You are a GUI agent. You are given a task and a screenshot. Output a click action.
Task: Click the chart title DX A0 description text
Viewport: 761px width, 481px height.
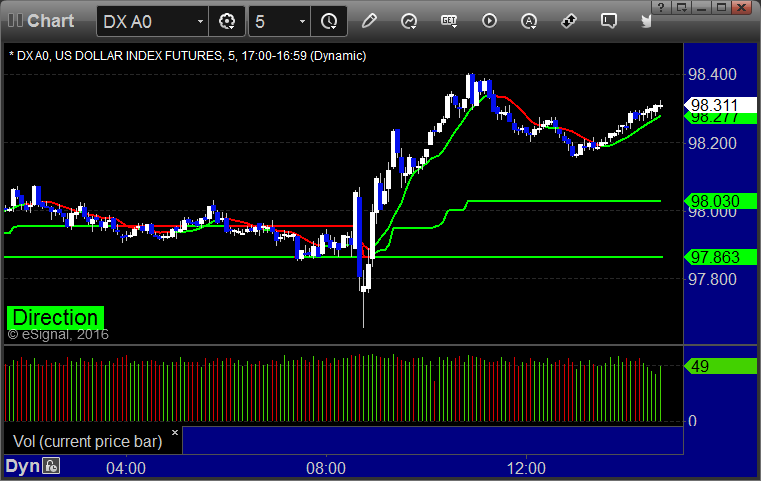[187, 56]
